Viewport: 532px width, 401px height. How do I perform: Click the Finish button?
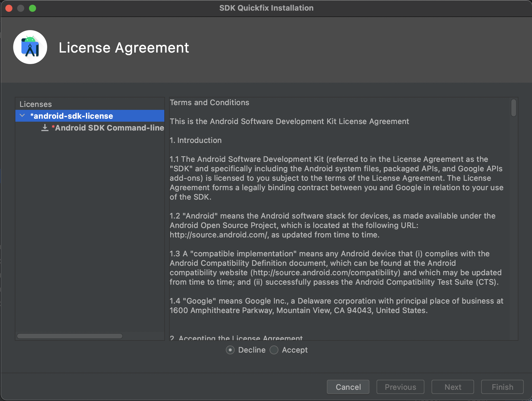502,387
